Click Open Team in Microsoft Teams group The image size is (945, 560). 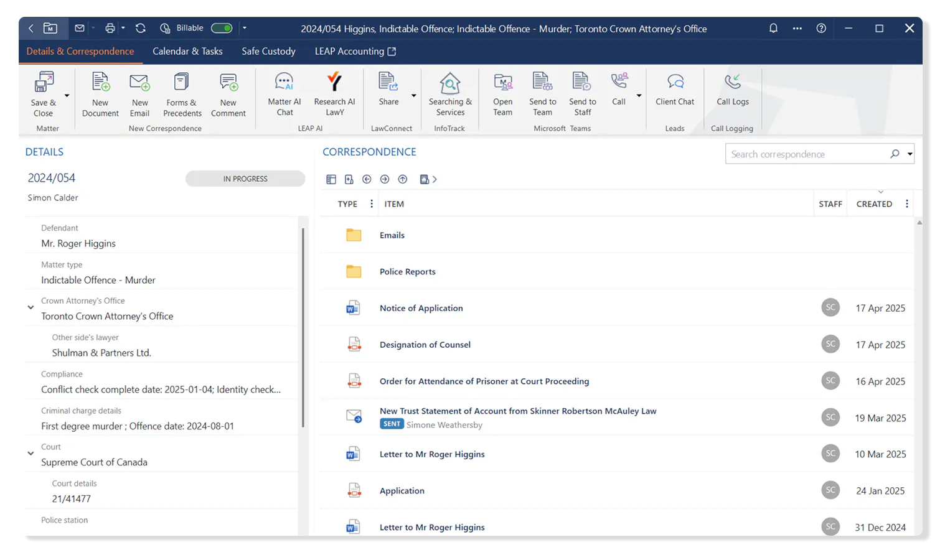pos(503,94)
